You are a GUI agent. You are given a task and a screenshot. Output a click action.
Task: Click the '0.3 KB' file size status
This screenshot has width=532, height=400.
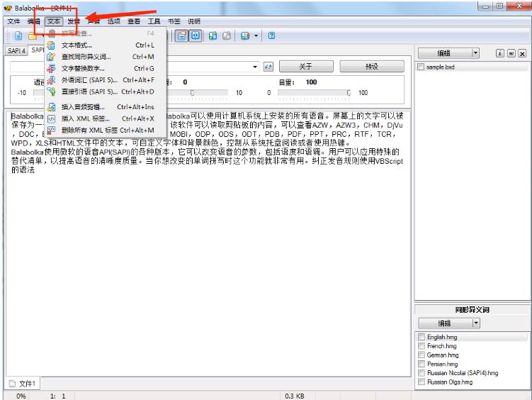coord(294,396)
